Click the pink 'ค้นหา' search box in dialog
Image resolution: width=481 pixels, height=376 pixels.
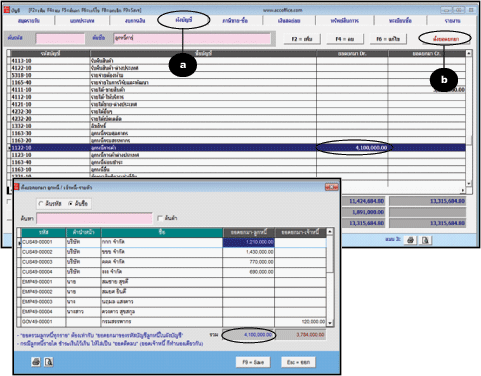pyautogui.click(x=94, y=219)
